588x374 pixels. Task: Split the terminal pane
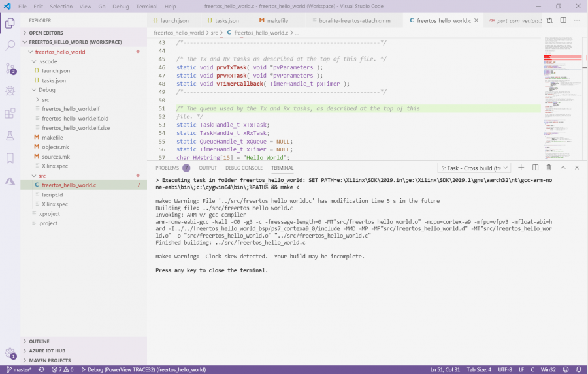(x=535, y=168)
